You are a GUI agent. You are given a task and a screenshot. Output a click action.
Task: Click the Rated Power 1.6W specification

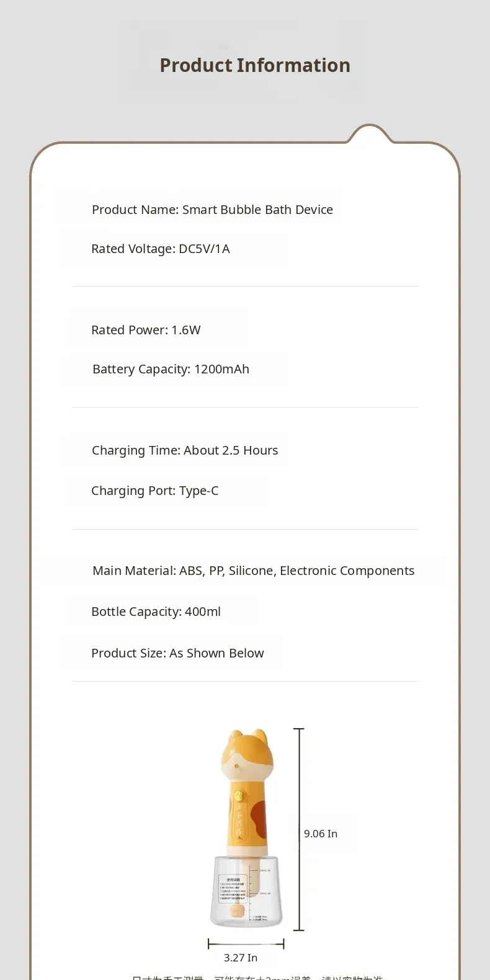pos(146,330)
